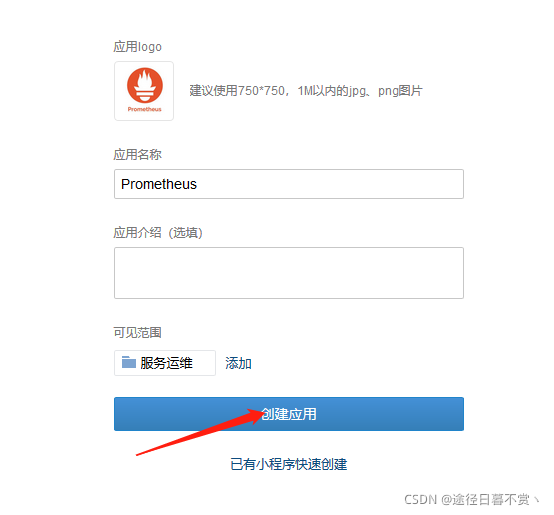Click the 添加 link for visible range
The image size is (554, 515).
click(238, 363)
